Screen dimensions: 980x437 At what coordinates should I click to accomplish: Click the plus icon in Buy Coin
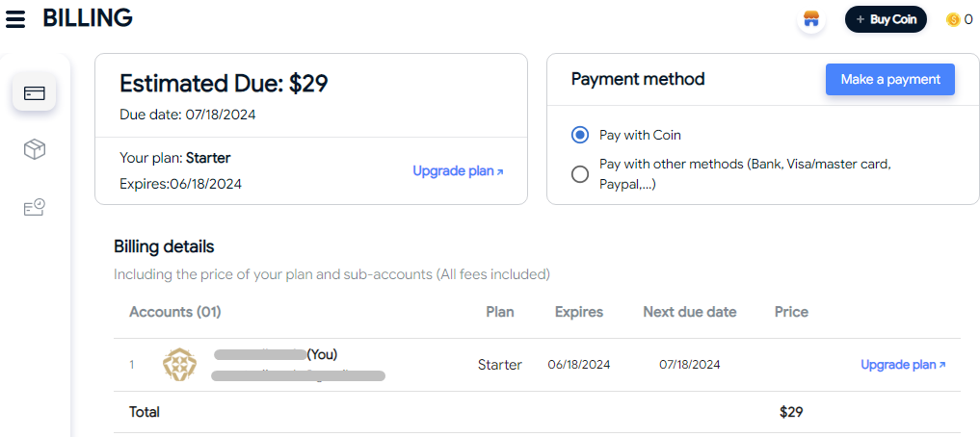tap(860, 20)
